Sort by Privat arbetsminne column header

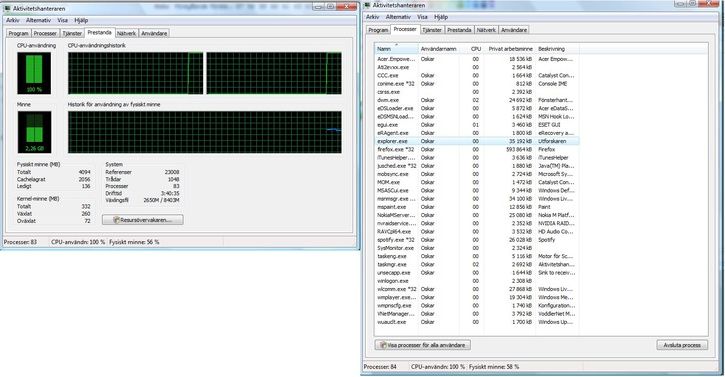pos(510,49)
